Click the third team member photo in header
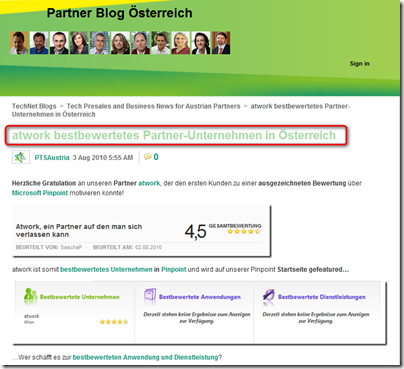The height and width of the screenshot is (369, 404). tap(59, 43)
